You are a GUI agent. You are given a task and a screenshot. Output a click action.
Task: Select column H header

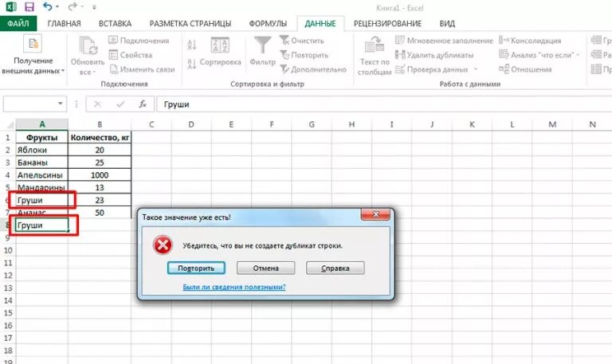(351, 124)
